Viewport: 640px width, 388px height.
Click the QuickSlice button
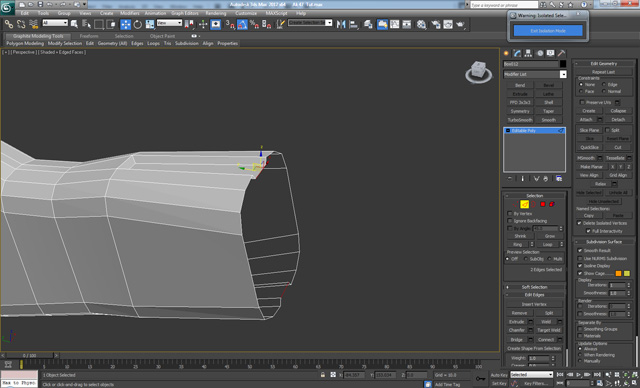tap(589, 147)
